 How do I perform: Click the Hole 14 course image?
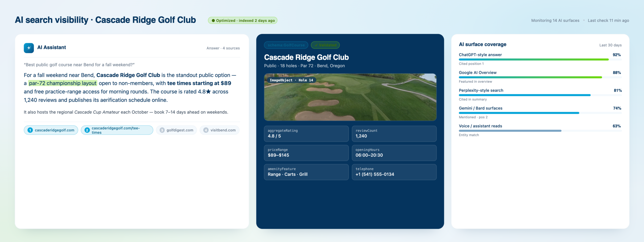point(350,97)
